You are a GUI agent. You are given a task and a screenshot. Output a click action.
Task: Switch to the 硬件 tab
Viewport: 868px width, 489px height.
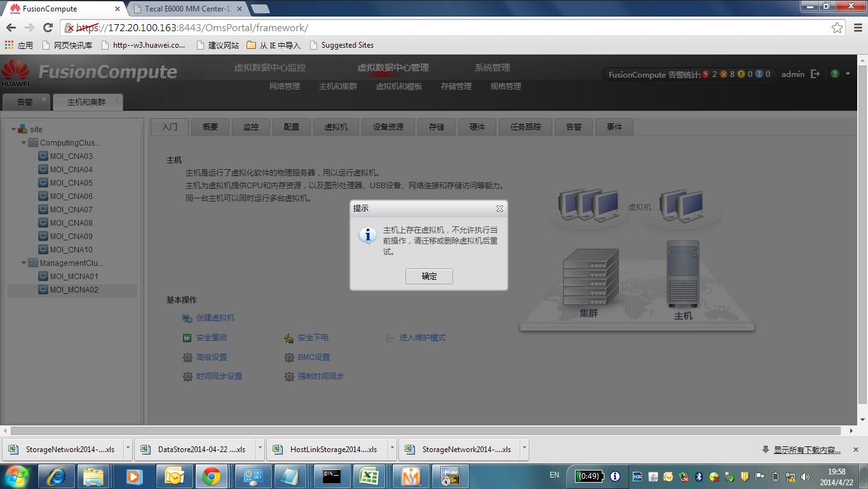pos(477,127)
